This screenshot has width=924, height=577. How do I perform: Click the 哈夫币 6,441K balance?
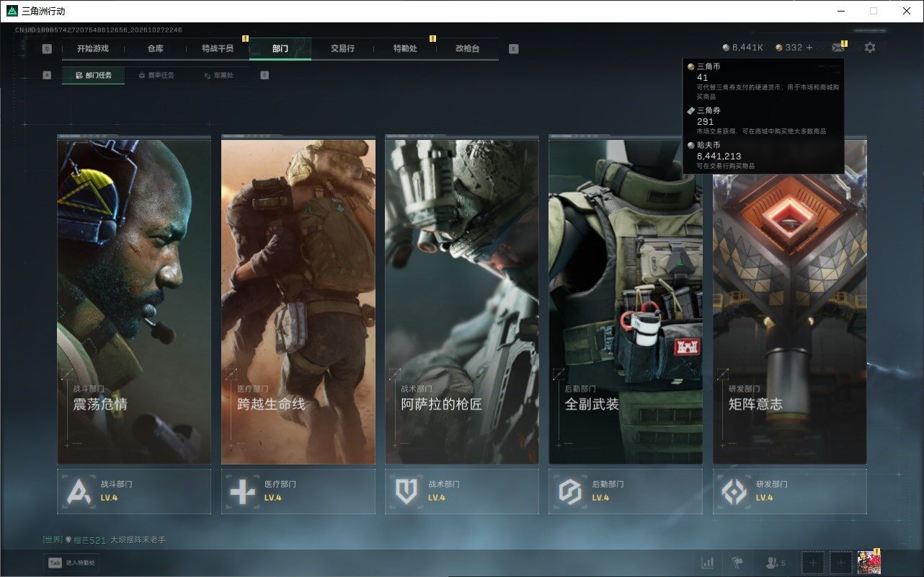point(742,48)
